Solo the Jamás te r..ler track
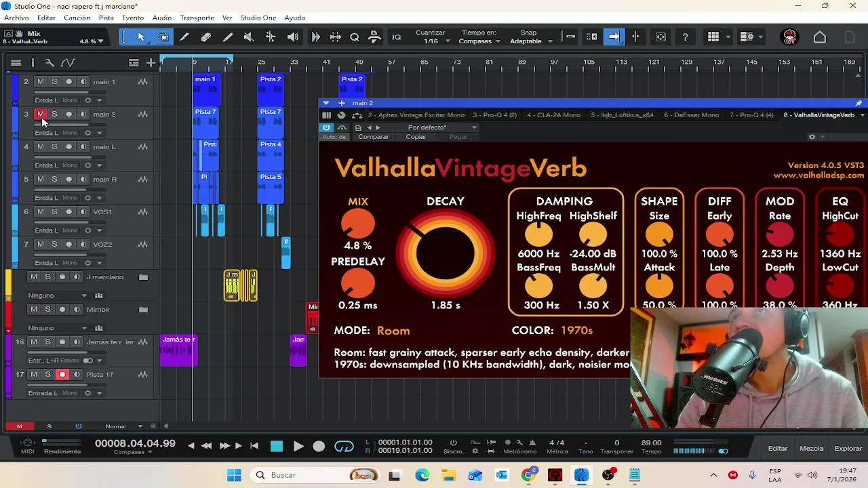868x488 pixels. [47, 342]
